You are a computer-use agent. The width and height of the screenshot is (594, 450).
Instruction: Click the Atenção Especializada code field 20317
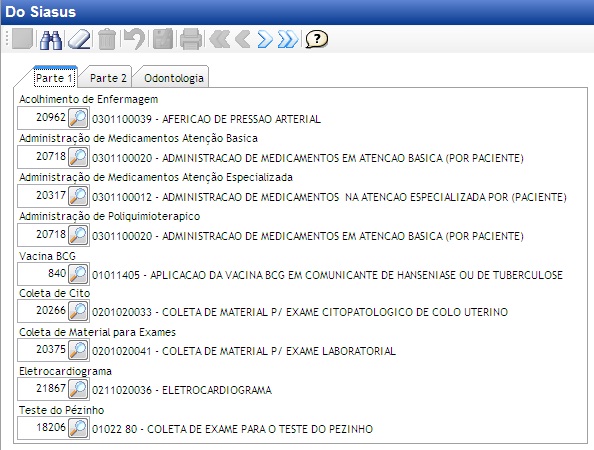[x=43, y=195]
